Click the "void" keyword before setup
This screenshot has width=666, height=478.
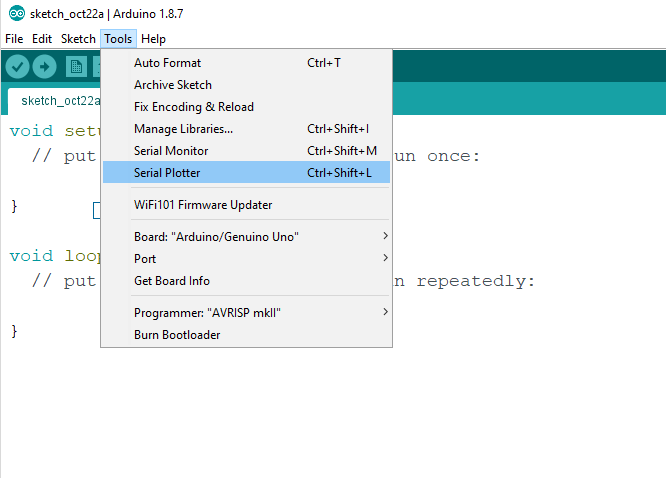(31, 131)
